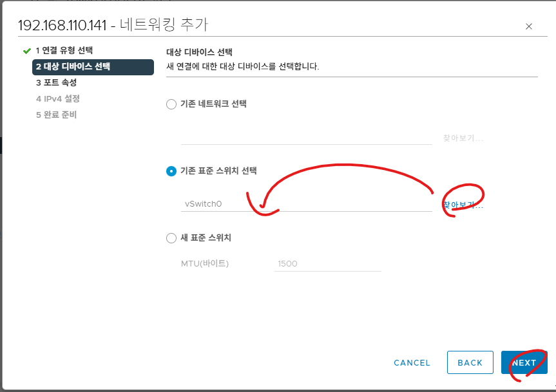Open 찾아보기 link for standard switch
556x392 pixels.
(x=463, y=205)
